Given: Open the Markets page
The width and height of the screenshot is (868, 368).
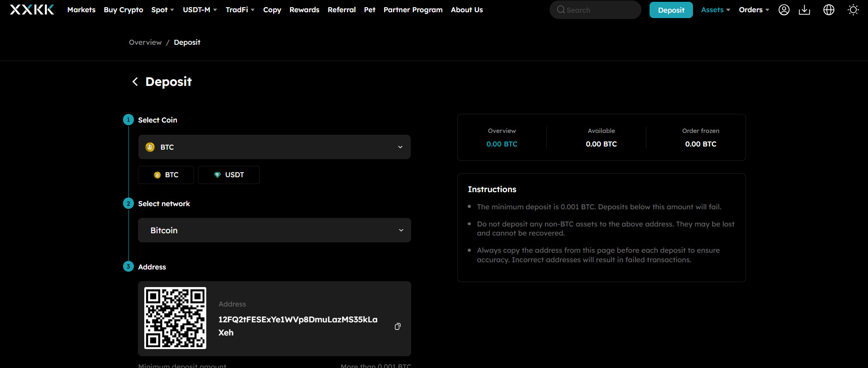Looking at the screenshot, I should (81, 10).
